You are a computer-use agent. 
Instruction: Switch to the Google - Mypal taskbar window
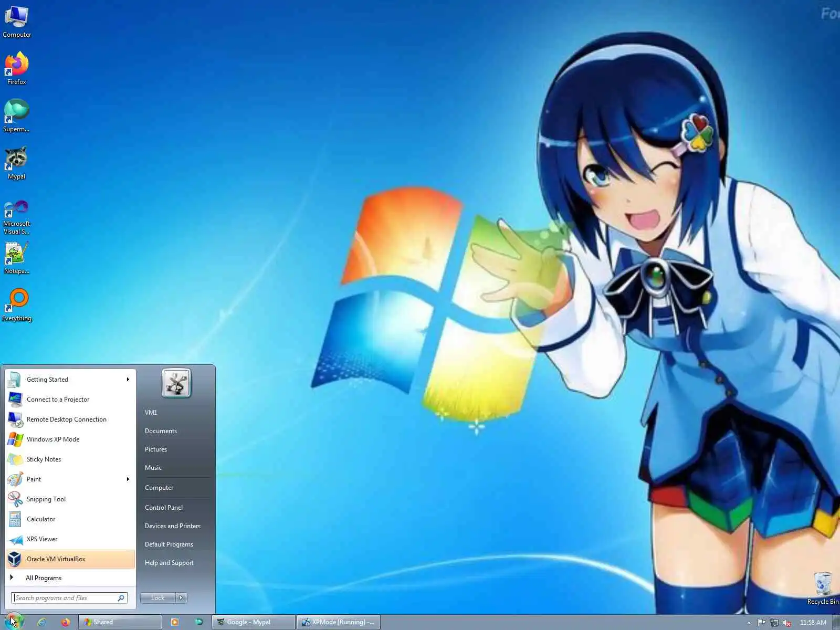254,622
